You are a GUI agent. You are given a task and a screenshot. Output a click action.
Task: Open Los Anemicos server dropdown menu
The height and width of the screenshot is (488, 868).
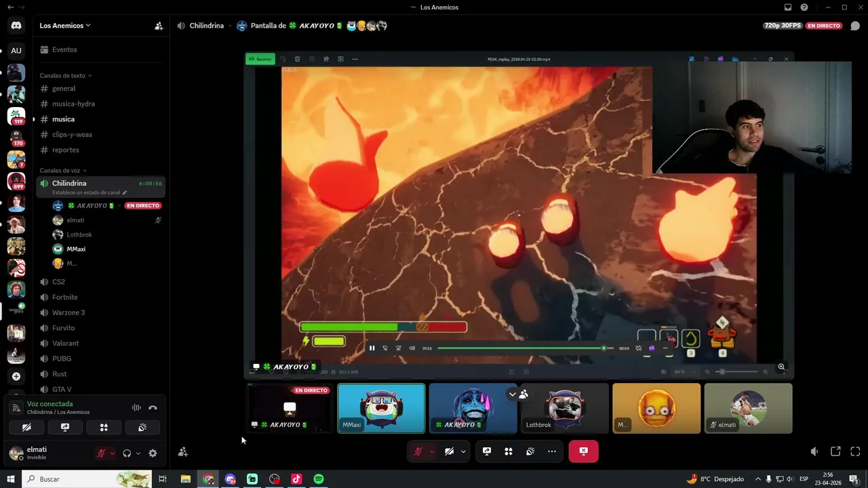tap(65, 26)
